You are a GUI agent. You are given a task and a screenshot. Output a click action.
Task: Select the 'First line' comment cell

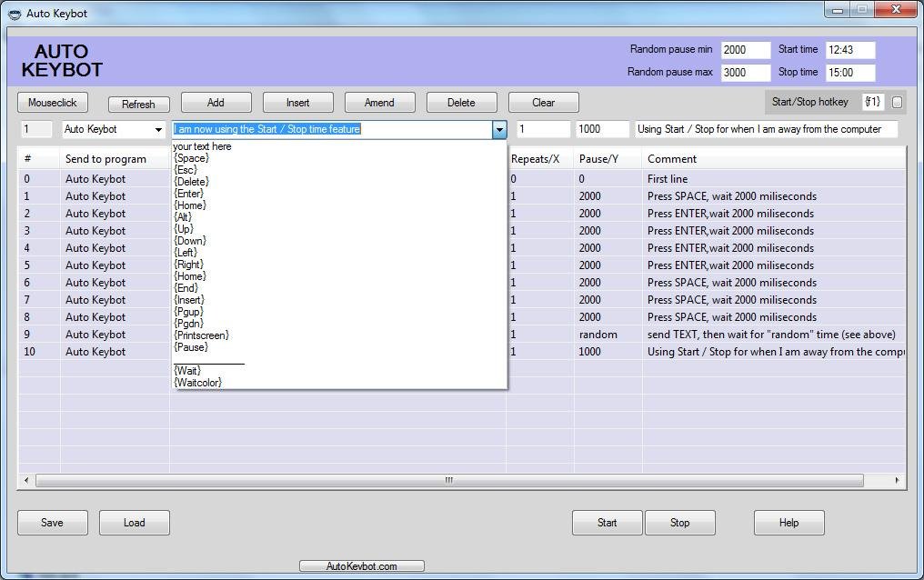(x=774, y=179)
